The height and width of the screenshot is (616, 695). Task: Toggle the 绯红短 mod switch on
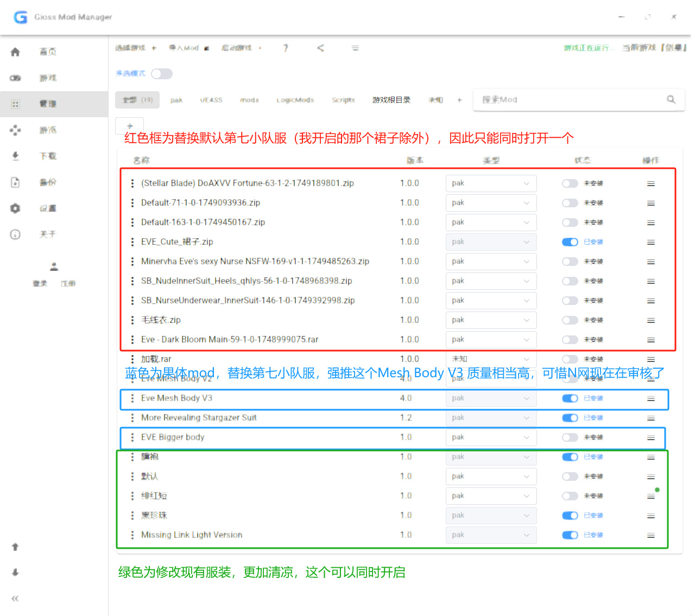click(x=570, y=496)
